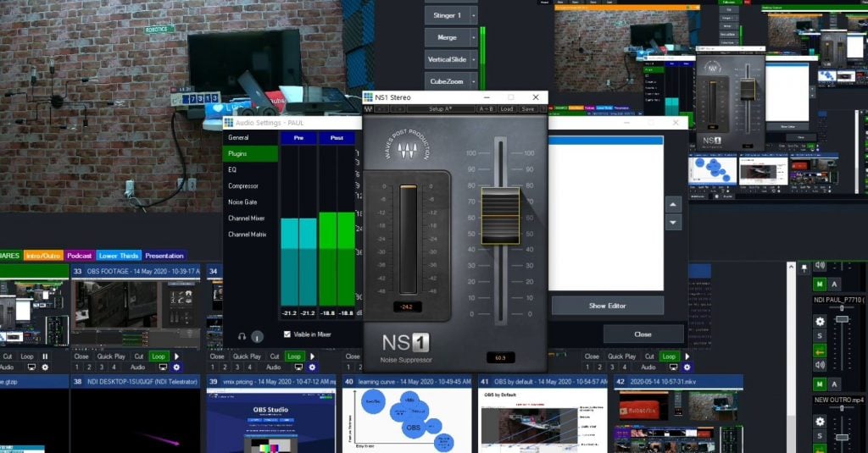Expand the Stinger 1 transition dropdown
The image size is (868, 453).
[473, 15]
